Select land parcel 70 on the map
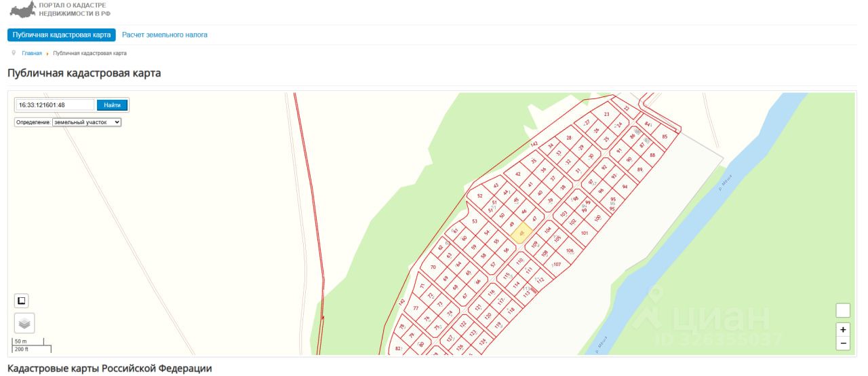868x376 pixels. pyautogui.click(x=433, y=267)
